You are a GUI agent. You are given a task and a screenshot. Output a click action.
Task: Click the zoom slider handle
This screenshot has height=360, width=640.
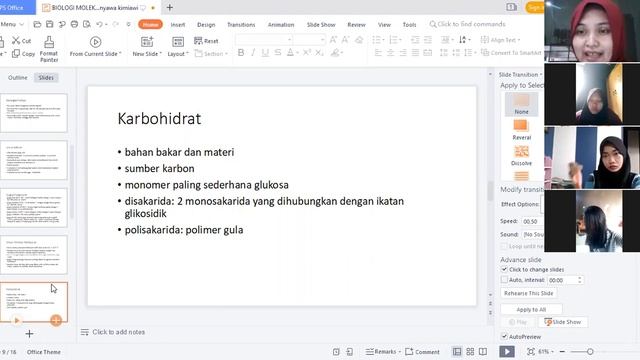[590, 351]
